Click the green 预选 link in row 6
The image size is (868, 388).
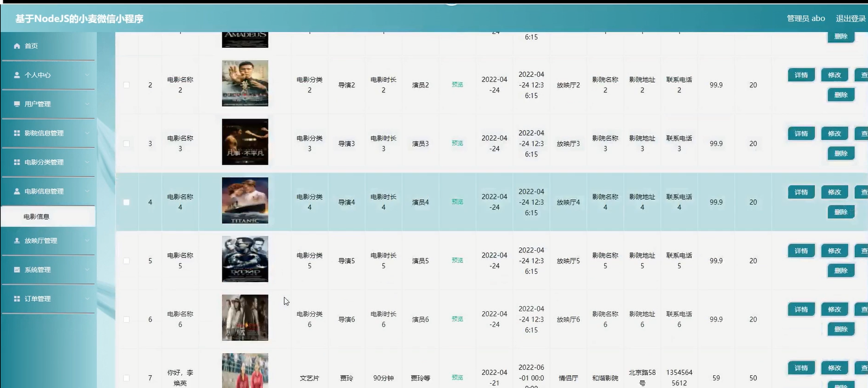click(x=457, y=319)
